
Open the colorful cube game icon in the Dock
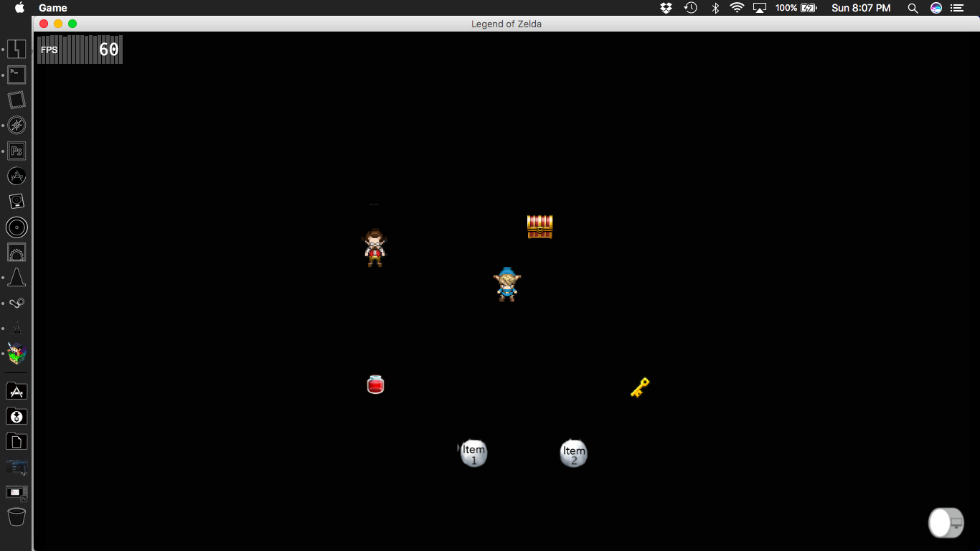(17, 353)
